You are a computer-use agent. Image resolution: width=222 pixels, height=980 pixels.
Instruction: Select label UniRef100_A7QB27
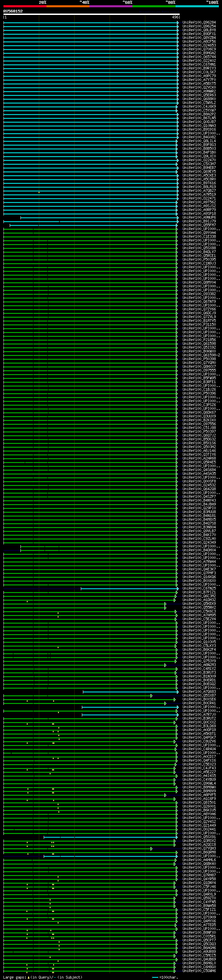coord(199,191)
